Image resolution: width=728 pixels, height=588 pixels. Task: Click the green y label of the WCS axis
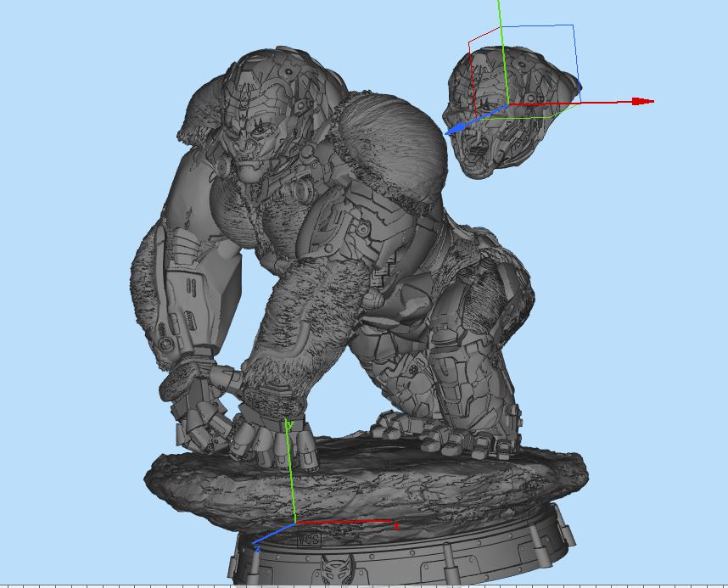click(x=289, y=424)
